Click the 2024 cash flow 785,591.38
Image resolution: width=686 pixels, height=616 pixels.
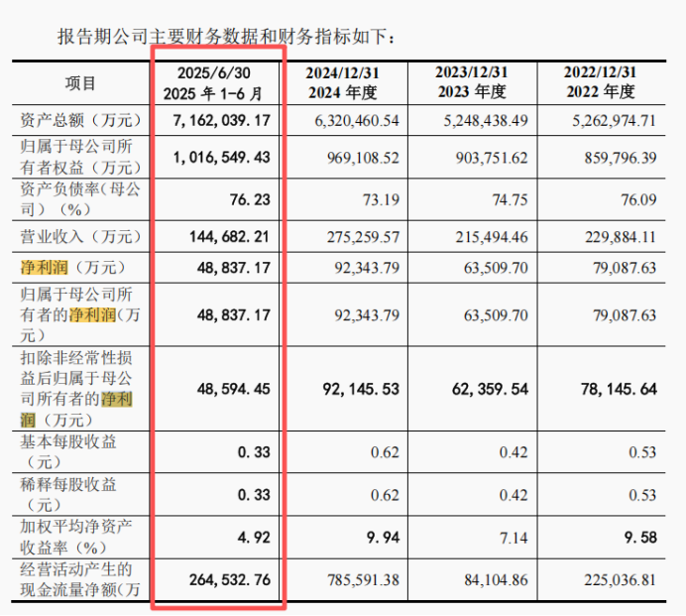(358, 580)
